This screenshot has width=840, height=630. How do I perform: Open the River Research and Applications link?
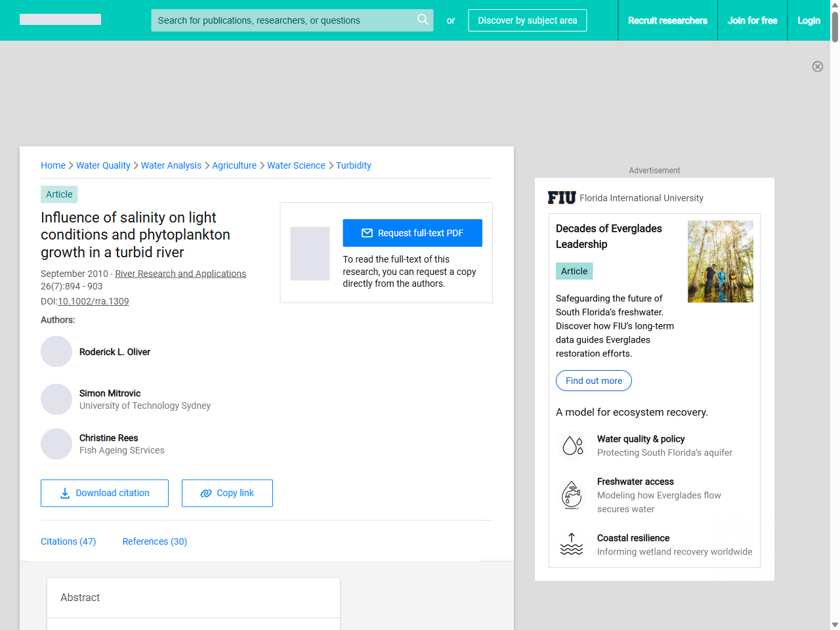click(x=180, y=274)
